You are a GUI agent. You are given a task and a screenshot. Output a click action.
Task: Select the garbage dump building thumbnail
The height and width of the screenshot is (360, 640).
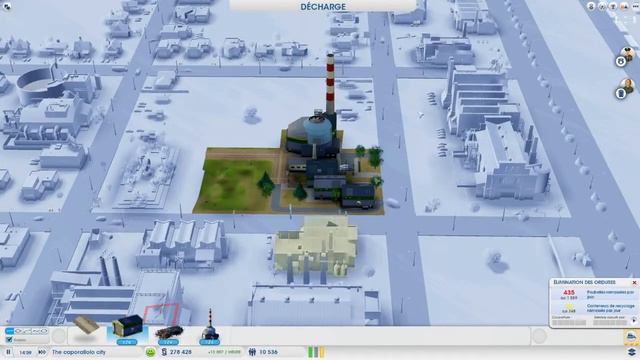coord(86,326)
